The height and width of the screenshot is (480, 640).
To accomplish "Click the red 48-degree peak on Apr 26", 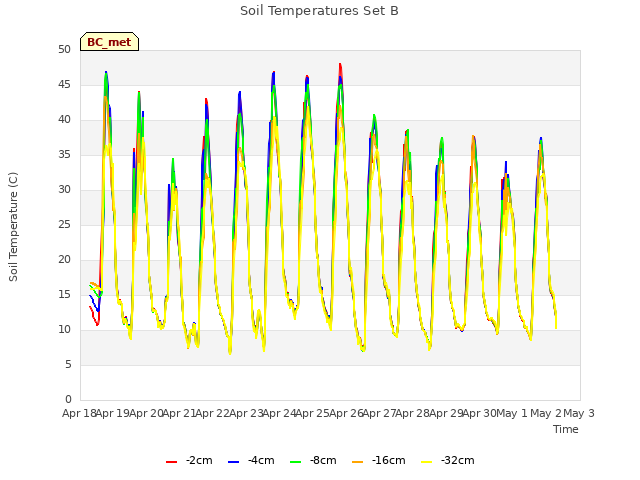I will point(340,64).
